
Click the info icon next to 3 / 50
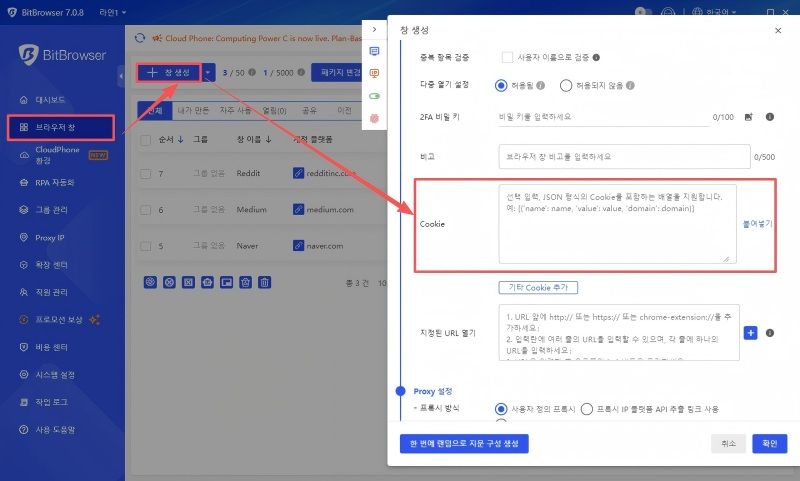(252, 72)
